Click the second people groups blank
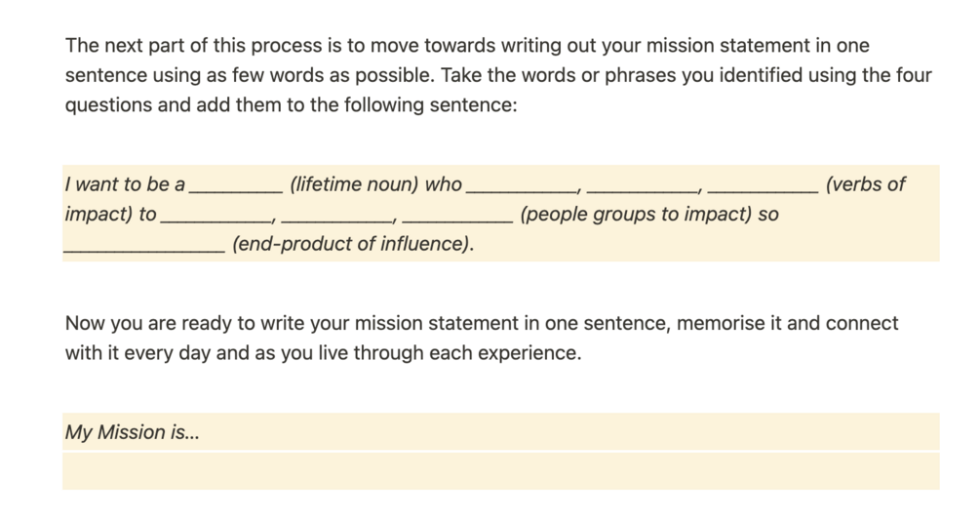The image size is (980, 522). (335, 215)
